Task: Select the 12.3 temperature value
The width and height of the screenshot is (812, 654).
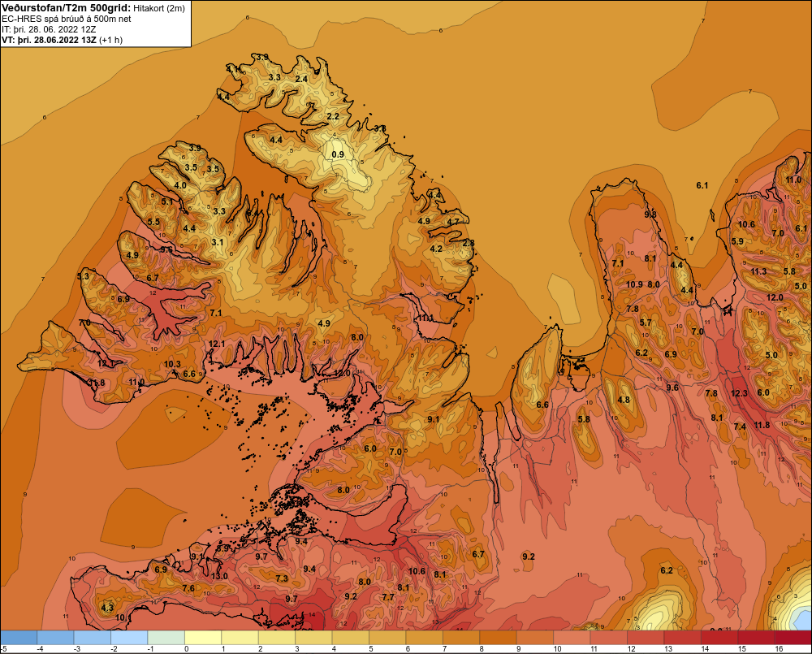Action: click(x=739, y=393)
